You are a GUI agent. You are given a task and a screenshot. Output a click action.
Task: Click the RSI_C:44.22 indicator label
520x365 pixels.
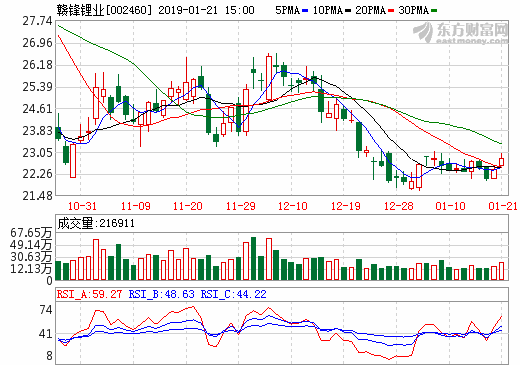pos(234,294)
